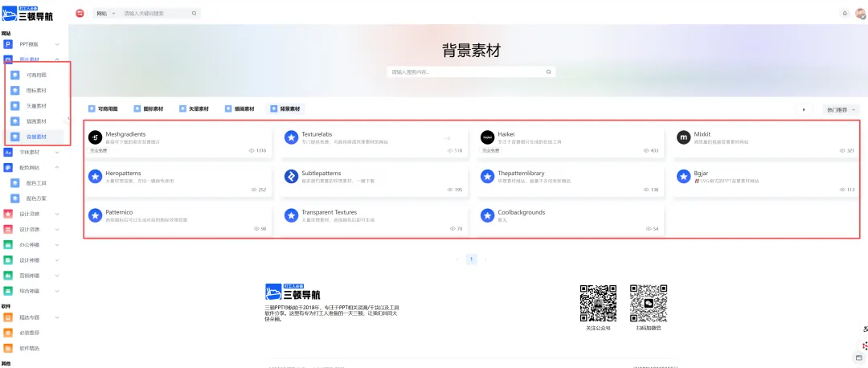Click the play button next to 热门推荐
The width and height of the screenshot is (868, 368).
pyautogui.click(x=804, y=109)
